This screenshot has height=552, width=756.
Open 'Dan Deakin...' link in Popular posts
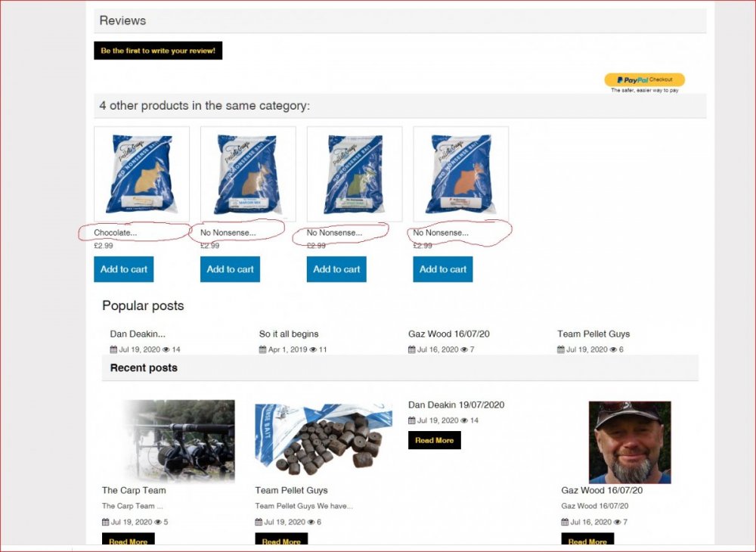pyautogui.click(x=138, y=333)
